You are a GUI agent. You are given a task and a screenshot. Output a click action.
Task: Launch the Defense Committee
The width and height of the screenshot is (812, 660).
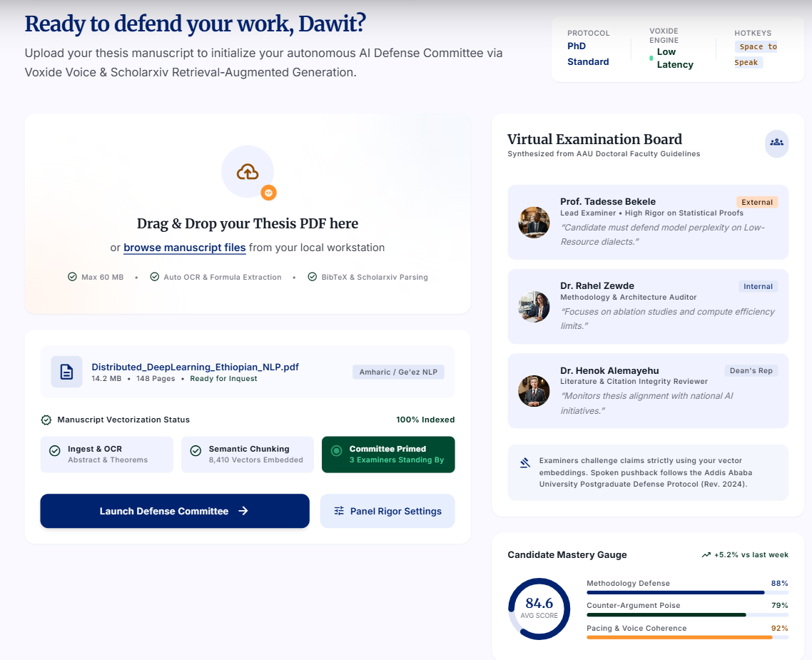175,511
